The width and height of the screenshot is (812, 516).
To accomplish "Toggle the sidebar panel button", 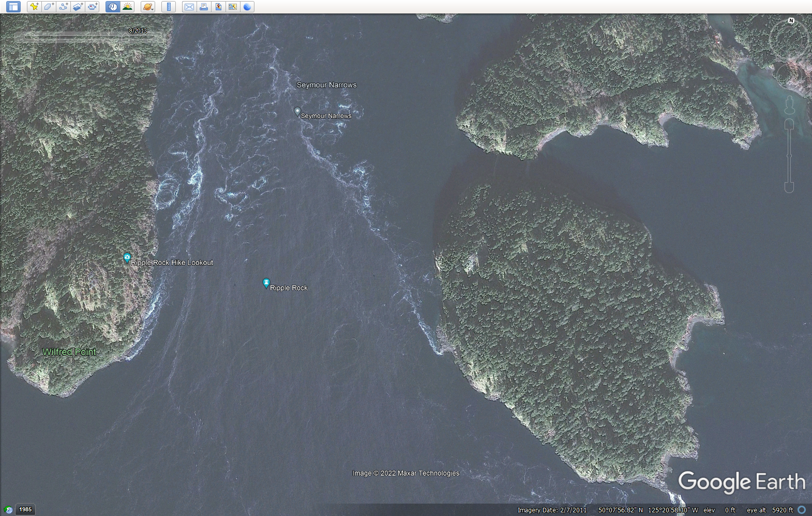I will [13, 7].
